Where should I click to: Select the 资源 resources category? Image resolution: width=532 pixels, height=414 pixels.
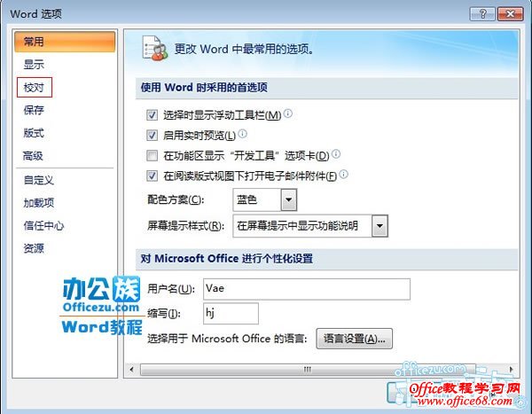tap(34, 248)
